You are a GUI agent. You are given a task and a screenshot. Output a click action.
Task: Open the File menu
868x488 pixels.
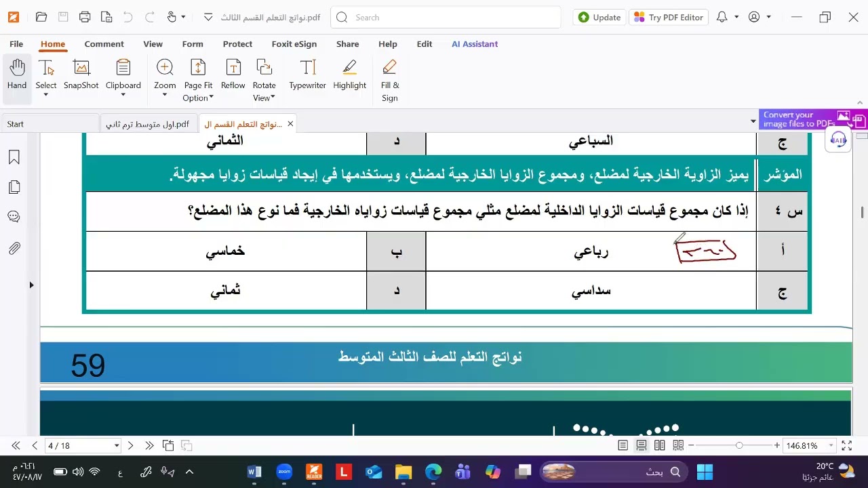pyautogui.click(x=16, y=44)
